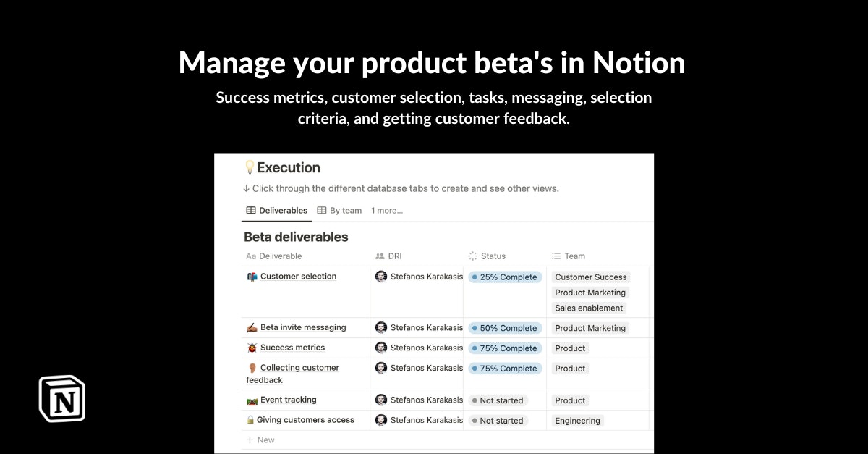Change the 25% Complete status of Customer selection

(x=505, y=277)
